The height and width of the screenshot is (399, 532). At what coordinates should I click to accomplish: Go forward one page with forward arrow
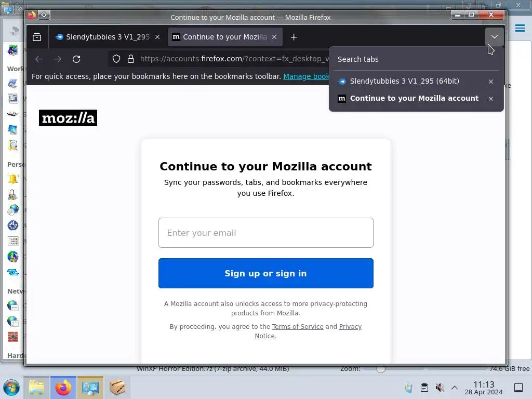click(x=58, y=59)
